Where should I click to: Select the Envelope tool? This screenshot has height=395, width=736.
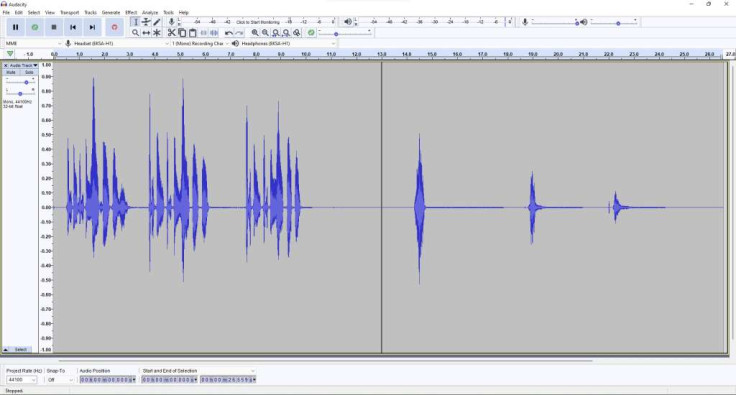point(146,22)
